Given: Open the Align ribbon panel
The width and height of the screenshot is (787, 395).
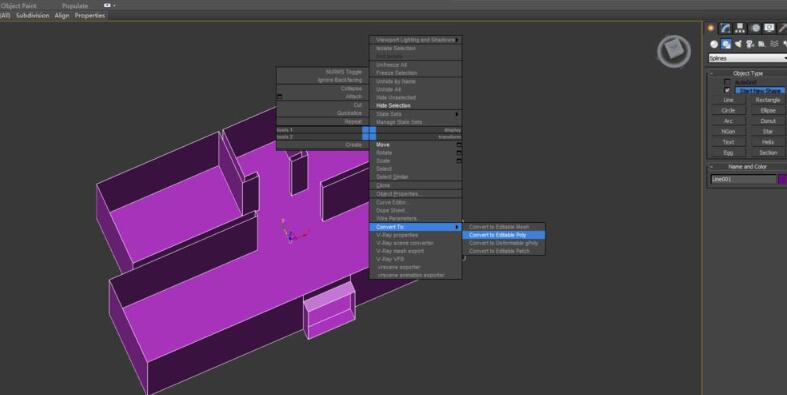Looking at the screenshot, I should 62,16.
